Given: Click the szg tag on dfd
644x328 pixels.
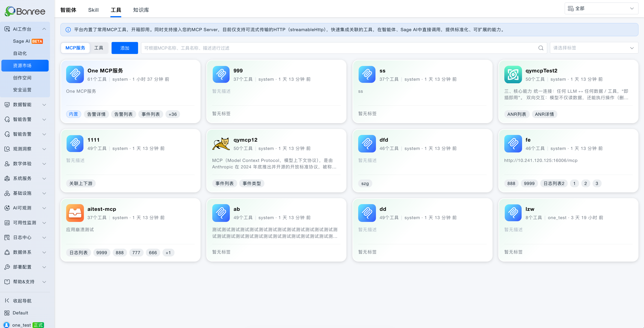Looking at the screenshot, I should click(x=365, y=184).
